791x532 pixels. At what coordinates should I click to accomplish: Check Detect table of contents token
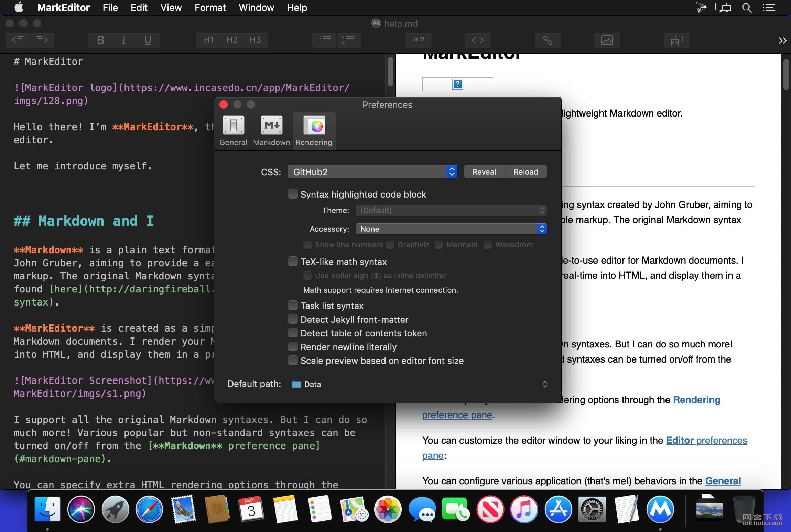click(x=293, y=333)
